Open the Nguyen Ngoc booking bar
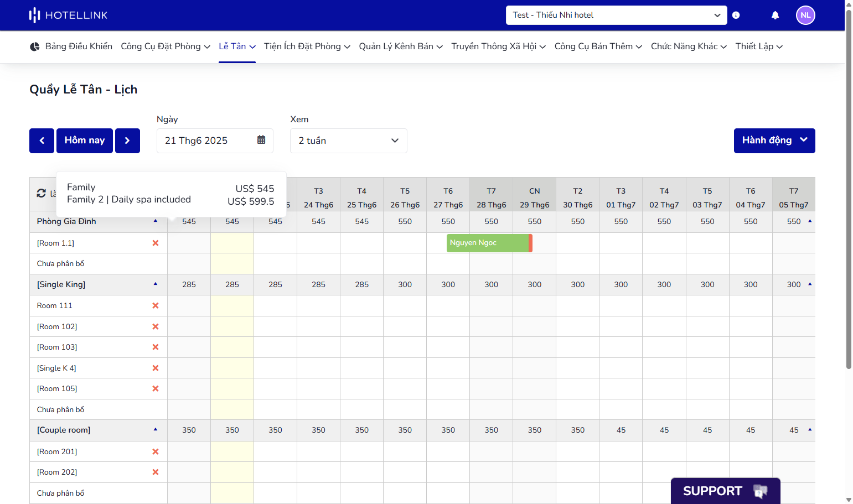 click(489, 243)
